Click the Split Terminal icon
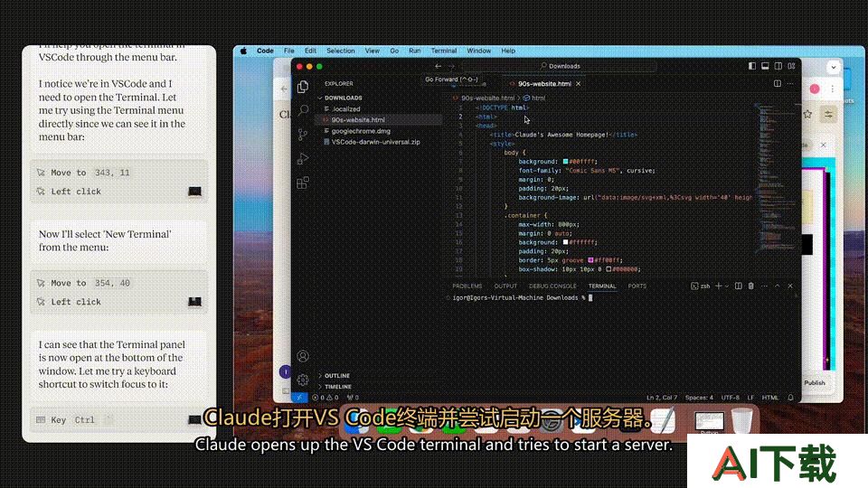The image size is (868, 488). pos(738,286)
